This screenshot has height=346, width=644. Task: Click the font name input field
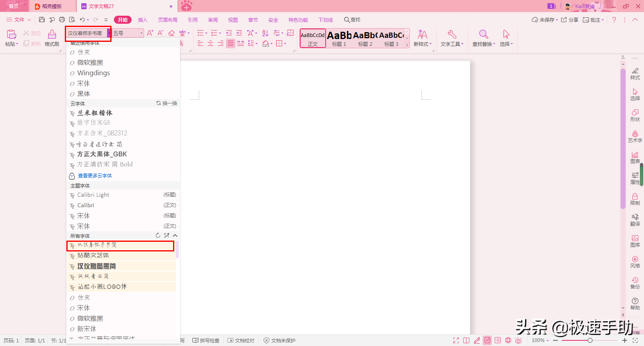tap(87, 33)
